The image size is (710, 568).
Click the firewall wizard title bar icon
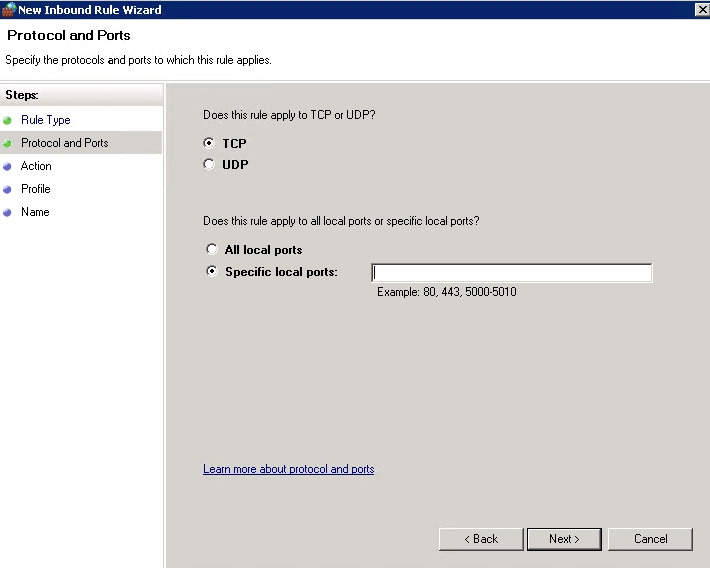tap(9, 10)
